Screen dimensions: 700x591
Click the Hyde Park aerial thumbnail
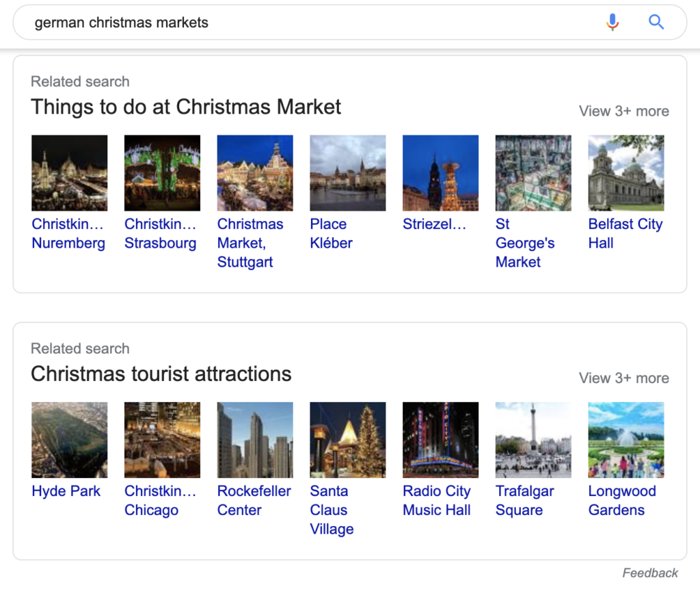[70, 440]
